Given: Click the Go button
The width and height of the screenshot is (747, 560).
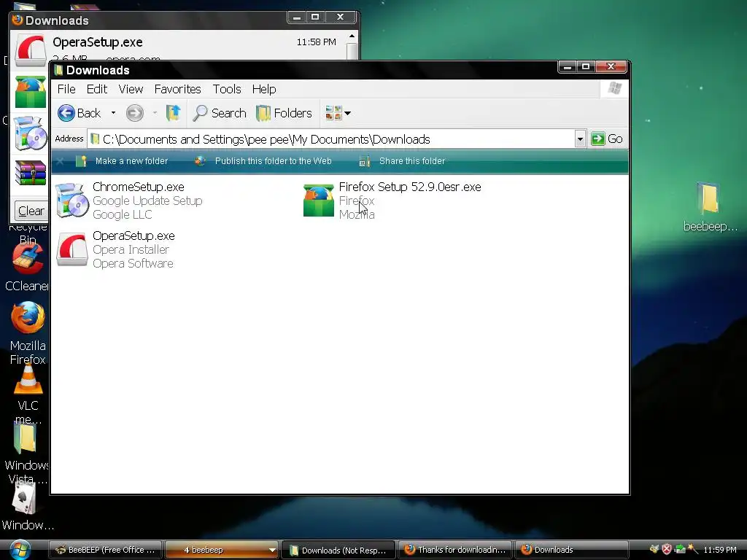Looking at the screenshot, I should 607,139.
